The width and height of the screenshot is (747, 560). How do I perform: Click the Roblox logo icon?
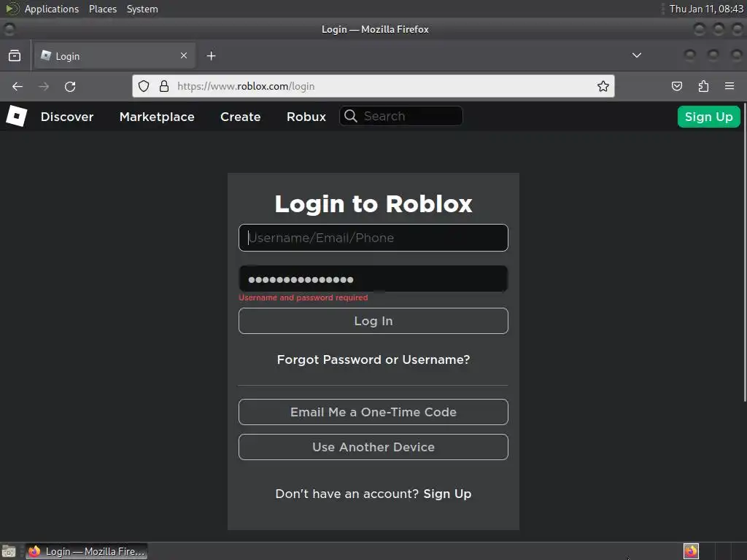pyautogui.click(x=16, y=116)
